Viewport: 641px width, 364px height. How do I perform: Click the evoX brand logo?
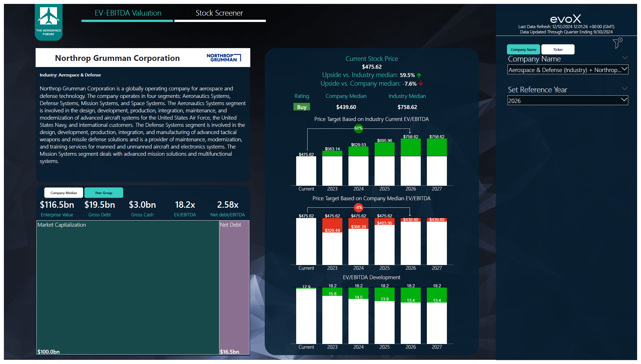(x=566, y=19)
